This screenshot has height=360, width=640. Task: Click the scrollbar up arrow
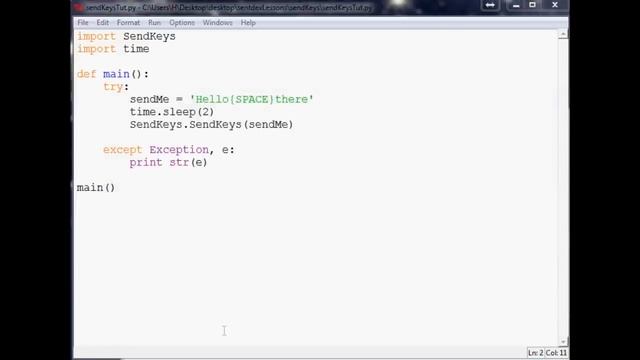click(563, 35)
